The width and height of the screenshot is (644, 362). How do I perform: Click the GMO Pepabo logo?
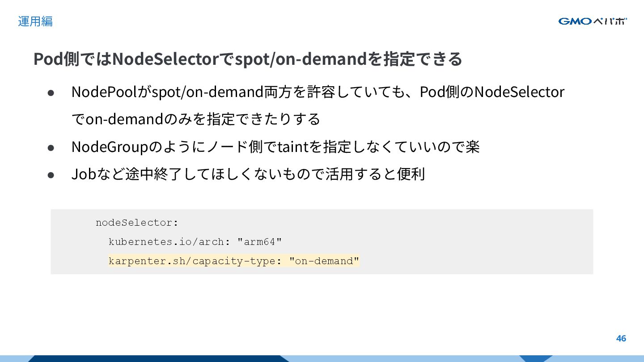[593, 21]
